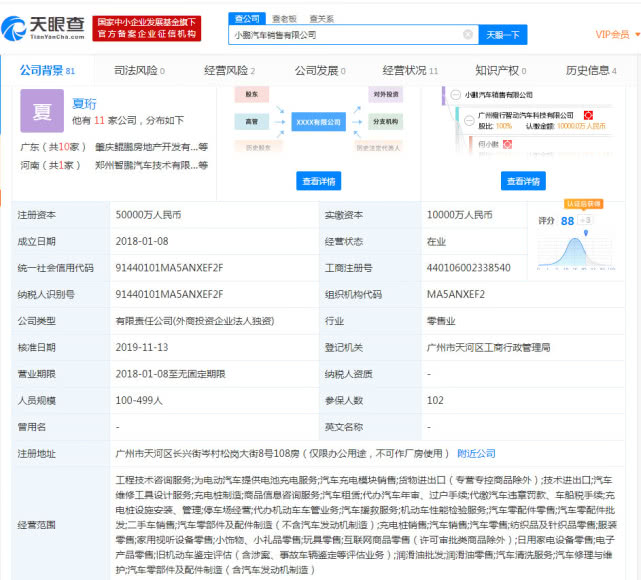
Task: Click the 注册资本 value 50000万人民币
Action: (148, 215)
